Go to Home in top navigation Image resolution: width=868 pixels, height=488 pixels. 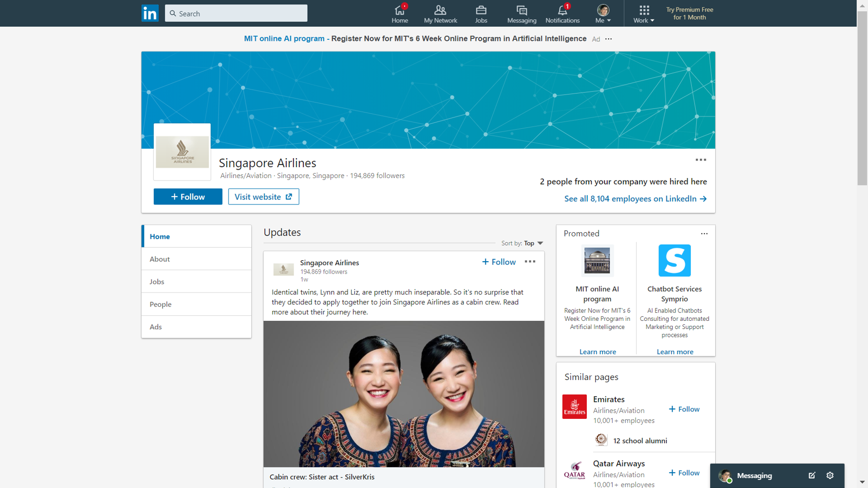[x=400, y=14]
